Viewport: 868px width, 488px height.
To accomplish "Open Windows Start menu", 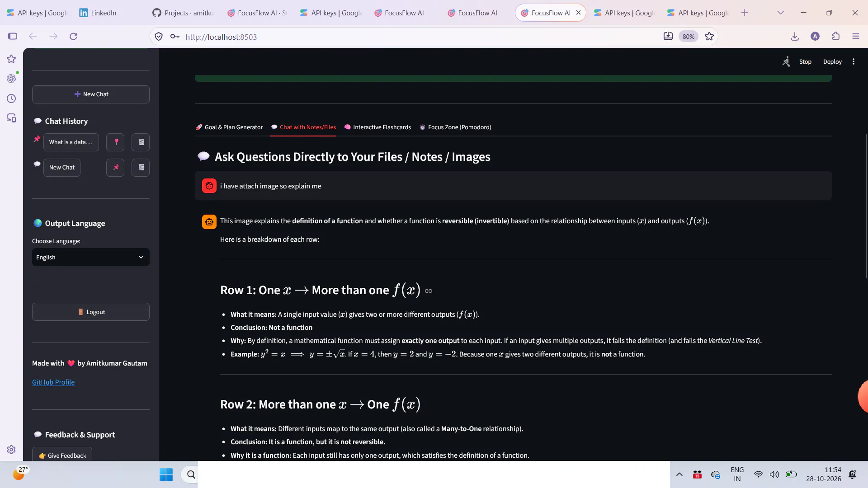I will coord(166,474).
